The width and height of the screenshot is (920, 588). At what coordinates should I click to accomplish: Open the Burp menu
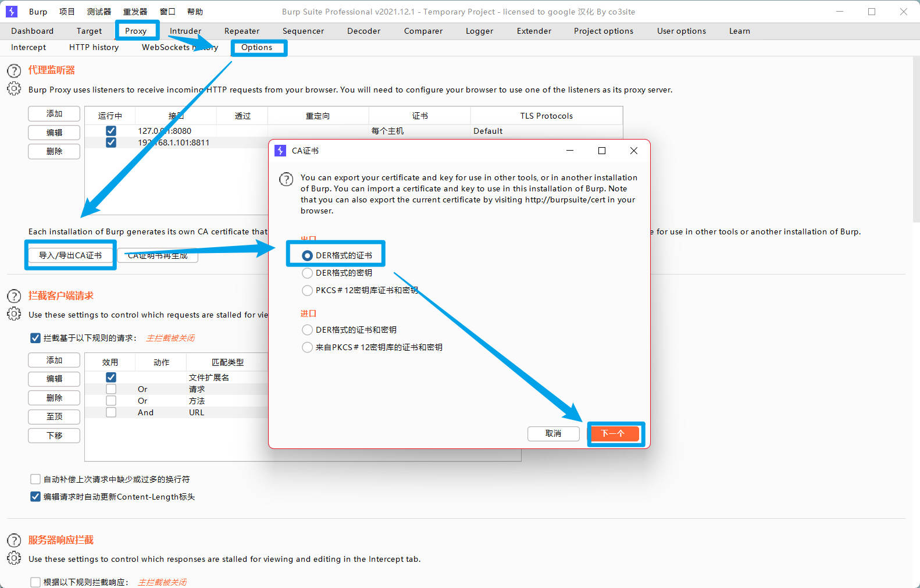(x=38, y=12)
